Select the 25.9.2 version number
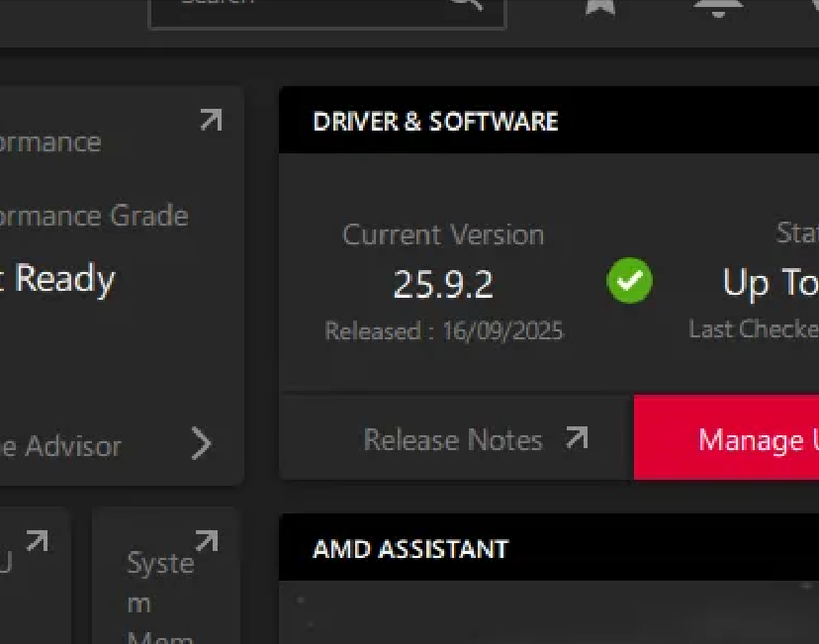The image size is (819, 644). click(443, 285)
